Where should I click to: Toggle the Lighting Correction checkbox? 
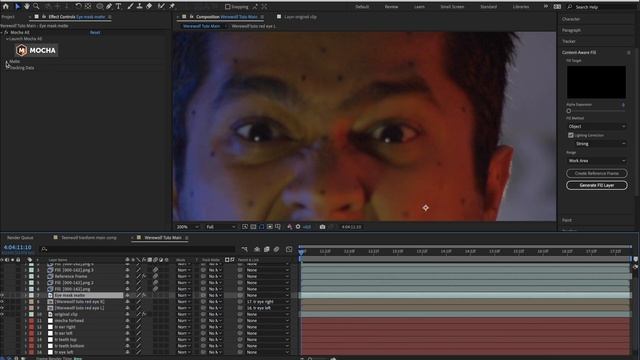571,135
